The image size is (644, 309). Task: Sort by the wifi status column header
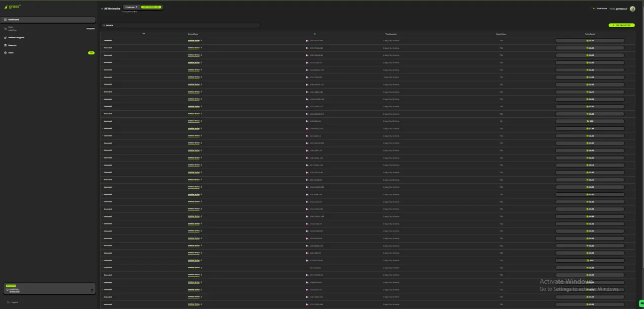coord(143,34)
